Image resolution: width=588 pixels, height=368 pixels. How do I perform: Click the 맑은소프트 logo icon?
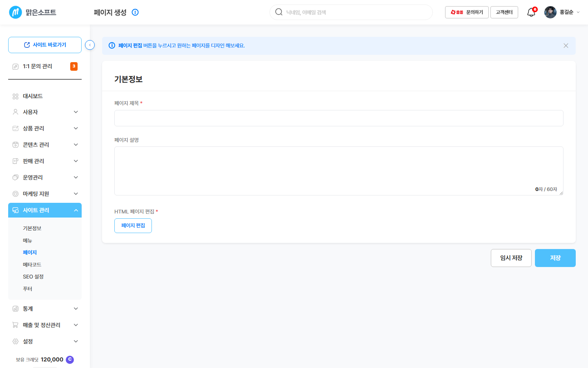point(16,12)
